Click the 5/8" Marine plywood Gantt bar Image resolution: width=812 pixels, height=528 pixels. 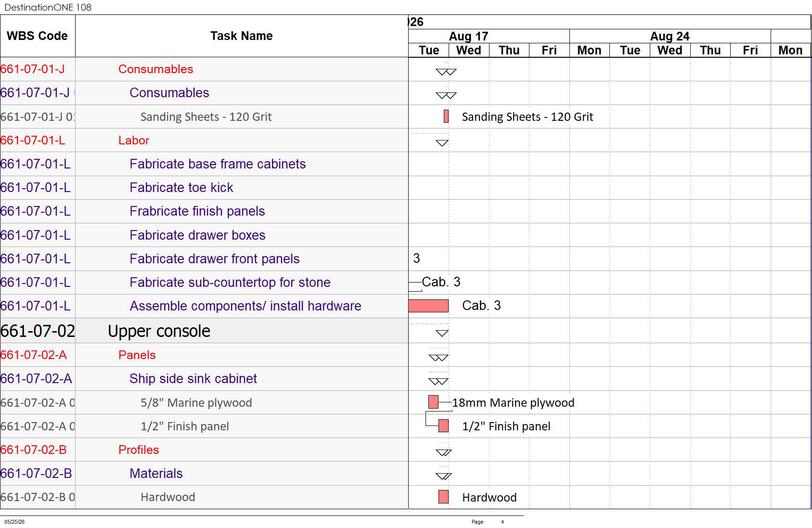point(433,402)
